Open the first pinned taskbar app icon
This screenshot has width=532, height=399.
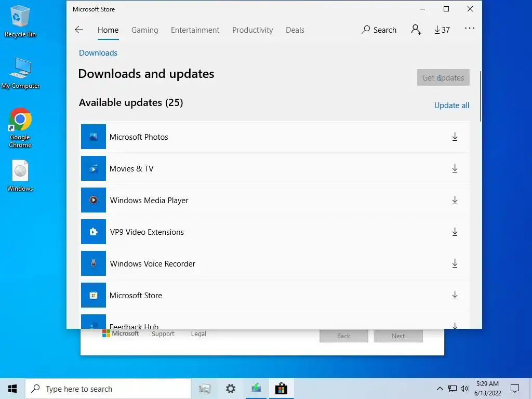coord(205,389)
